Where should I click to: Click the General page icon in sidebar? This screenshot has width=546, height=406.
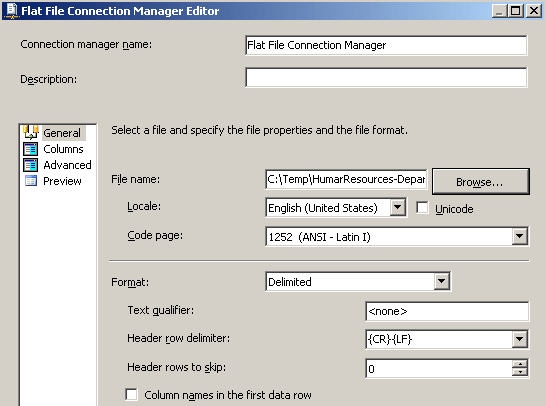(x=31, y=132)
